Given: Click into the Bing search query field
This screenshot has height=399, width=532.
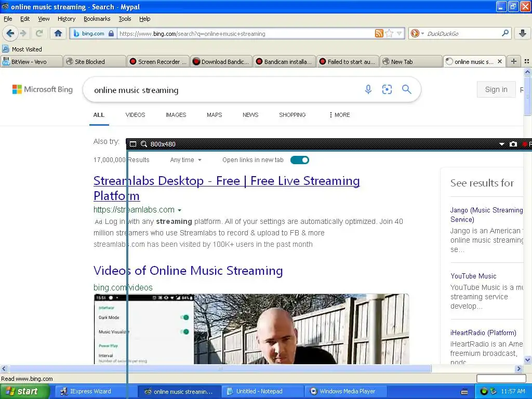Looking at the screenshot, I should pyautogui.click(x=224, y=90).
